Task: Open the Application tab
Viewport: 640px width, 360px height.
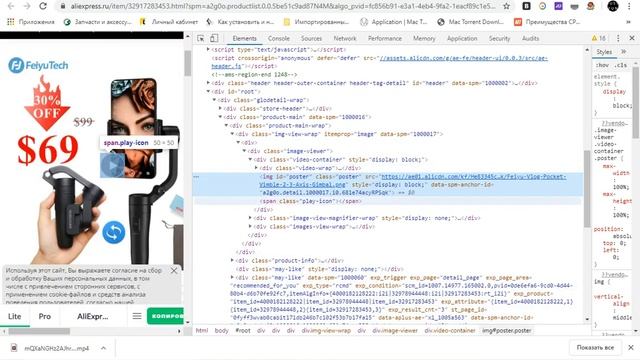Action: [462, 38]
